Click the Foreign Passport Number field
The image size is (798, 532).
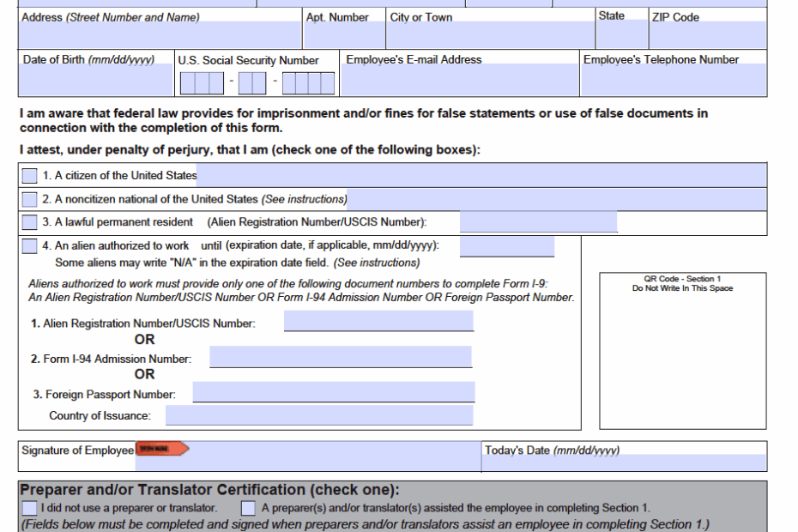(x=335, y=392)
